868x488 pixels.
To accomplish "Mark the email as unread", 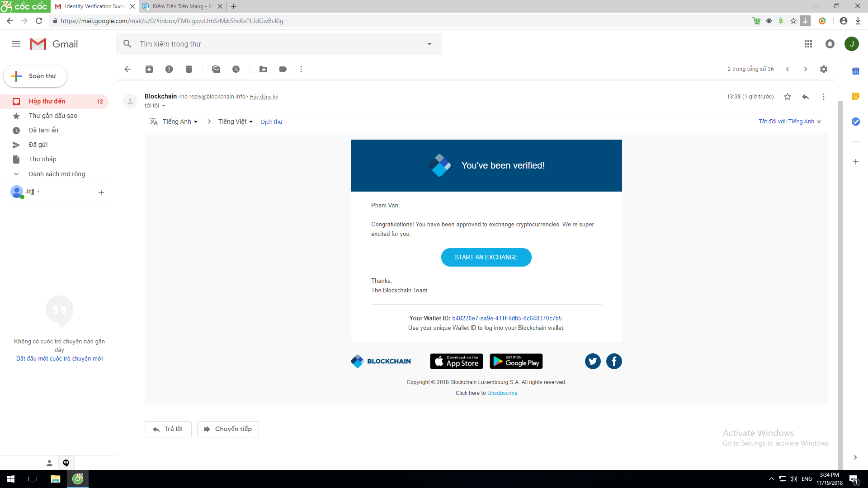I will click(216, 69).
